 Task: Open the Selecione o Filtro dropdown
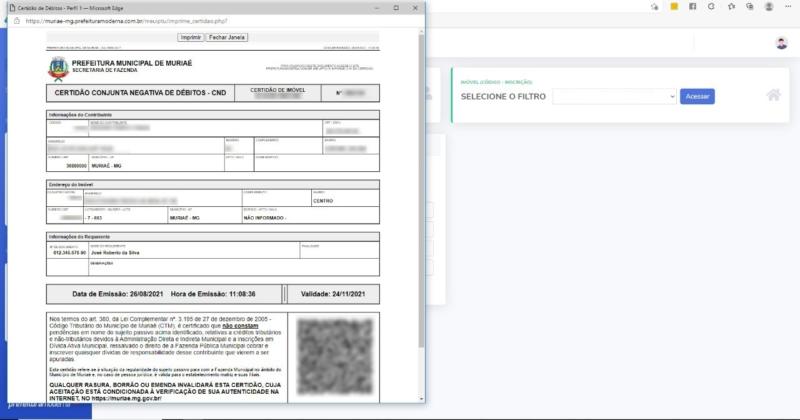[614, 96]
